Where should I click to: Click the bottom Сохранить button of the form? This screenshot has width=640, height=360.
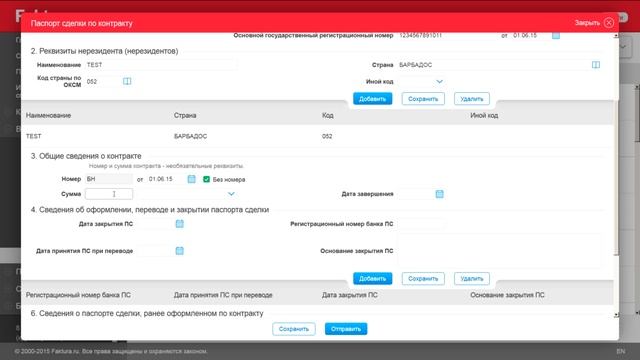pos(293,329)
